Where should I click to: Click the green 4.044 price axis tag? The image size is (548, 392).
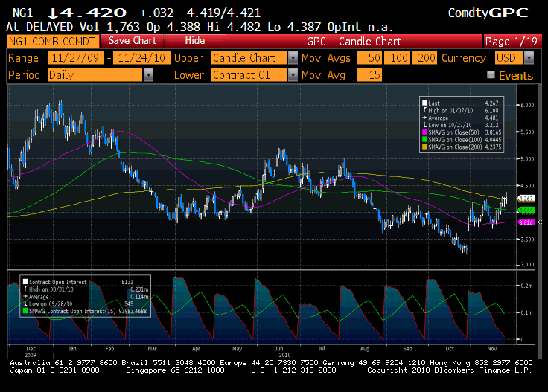tap(527, 211)
